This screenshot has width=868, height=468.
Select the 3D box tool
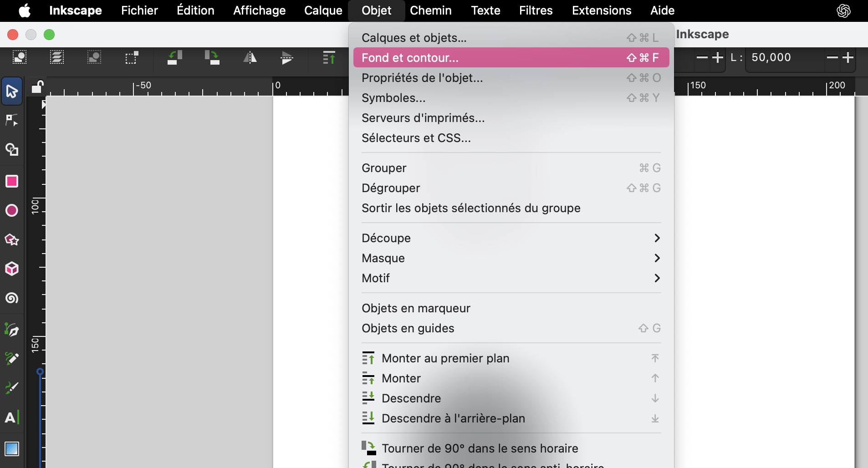pos(12,269)
